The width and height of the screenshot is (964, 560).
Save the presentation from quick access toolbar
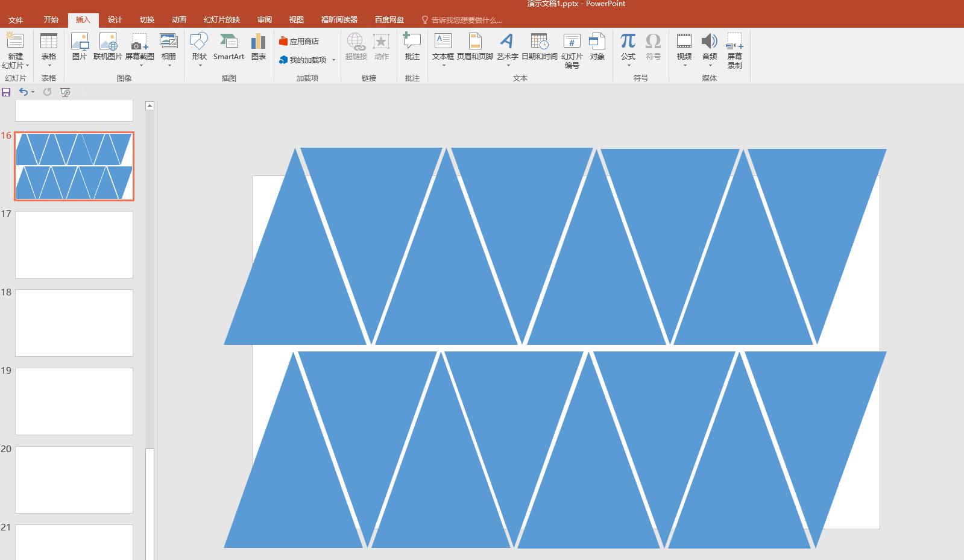[6, 92]
